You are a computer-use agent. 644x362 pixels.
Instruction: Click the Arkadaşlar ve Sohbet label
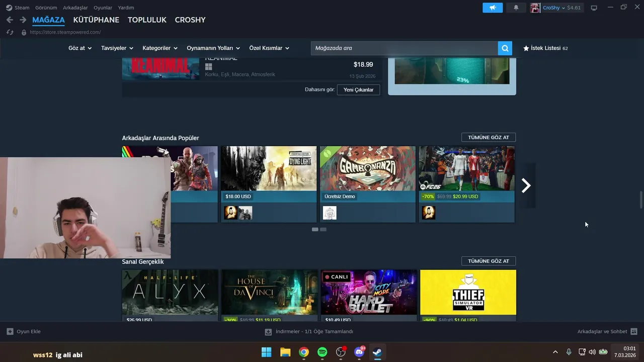(x=602, y=331)
